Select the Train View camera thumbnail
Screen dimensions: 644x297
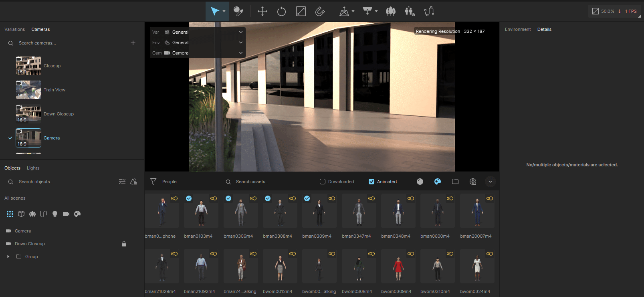28,90
